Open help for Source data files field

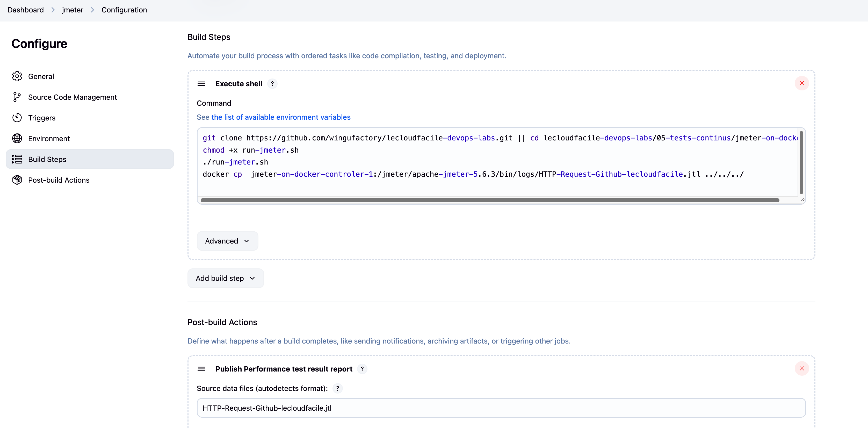coord(337,388)
